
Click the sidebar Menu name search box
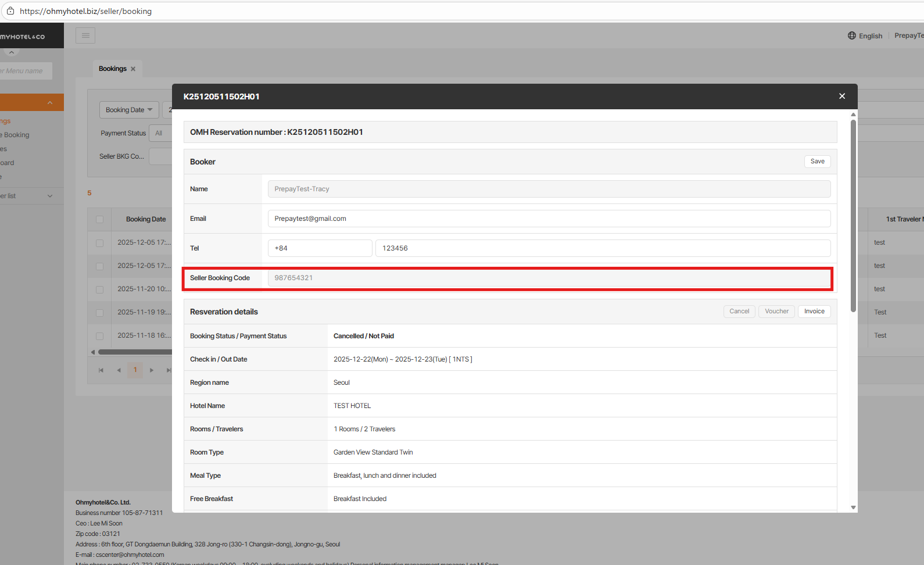point(26,71)
